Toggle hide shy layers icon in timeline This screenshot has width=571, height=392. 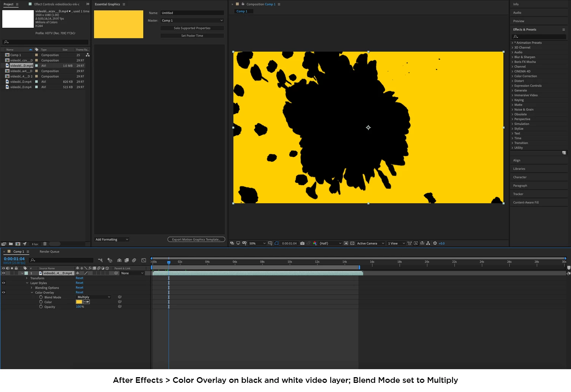[x=119, y=260]
